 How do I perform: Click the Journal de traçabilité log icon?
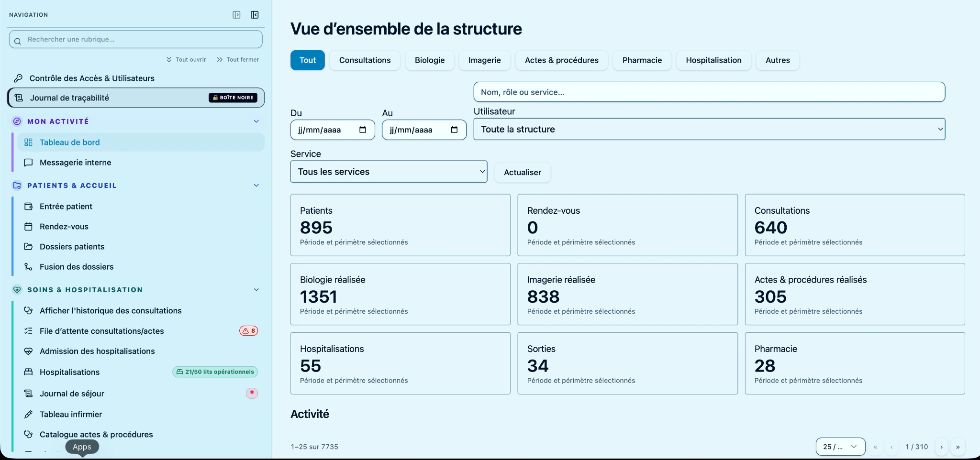(19, 98)
